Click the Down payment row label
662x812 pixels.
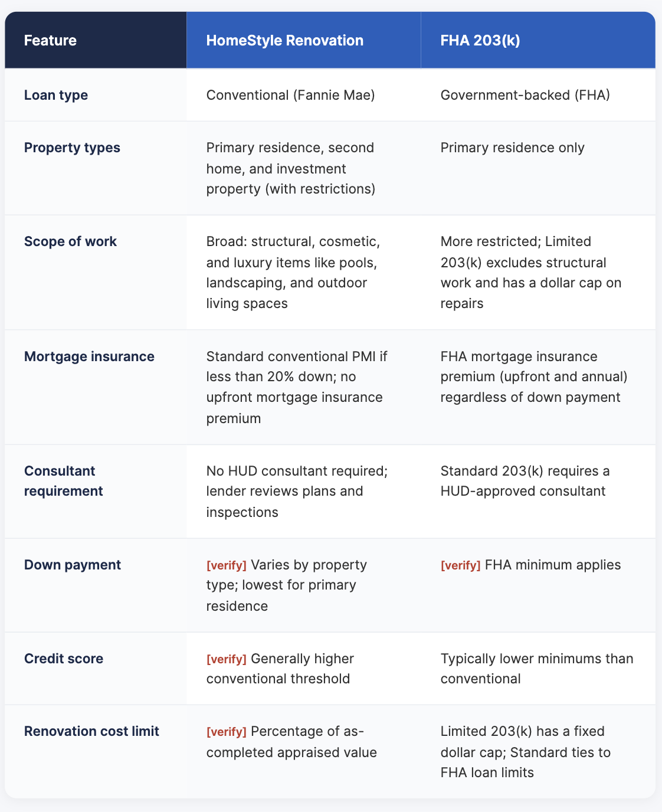73,565
